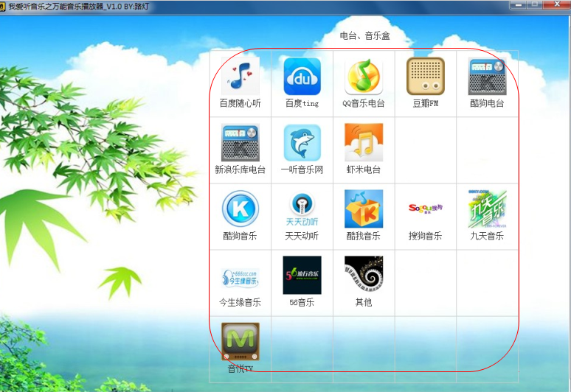Open the 百度随心听 music note icon
The image size is (571, 392).
[240, 76]
